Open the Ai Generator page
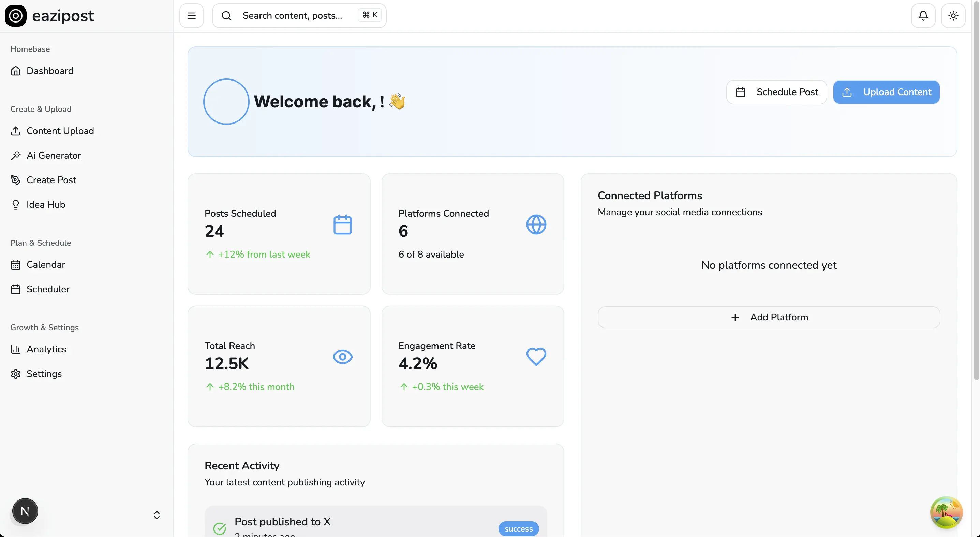 coord(87,155)
